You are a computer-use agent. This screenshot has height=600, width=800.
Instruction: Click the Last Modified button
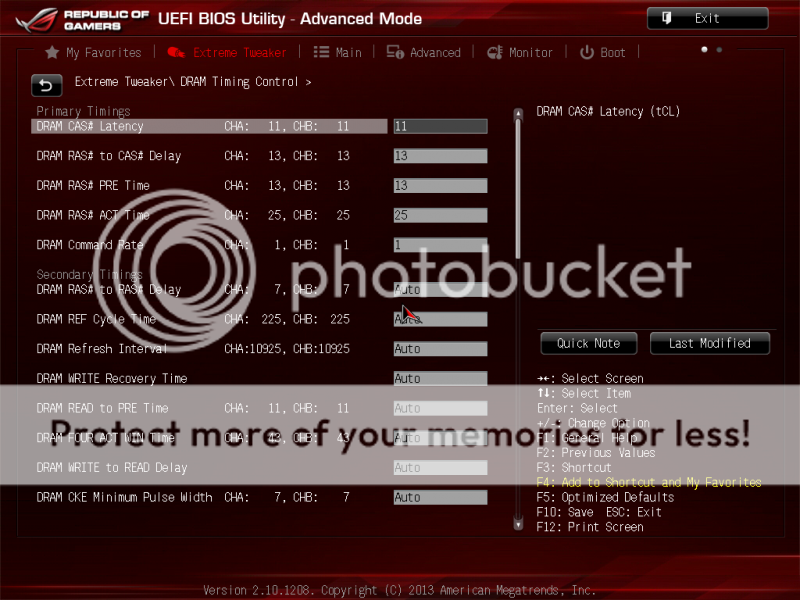click(x=709, y=343)
